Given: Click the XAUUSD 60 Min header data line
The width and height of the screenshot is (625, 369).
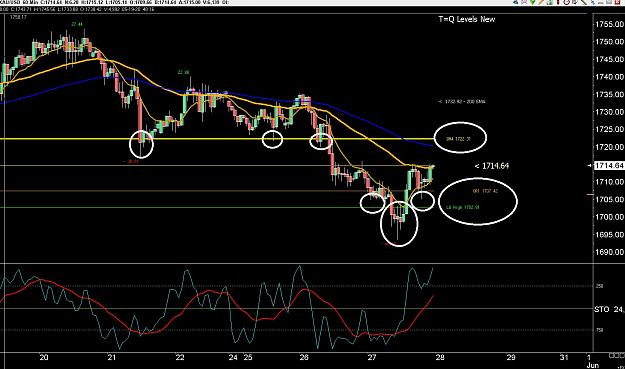Looking at the screenshot, I should 114,2.
